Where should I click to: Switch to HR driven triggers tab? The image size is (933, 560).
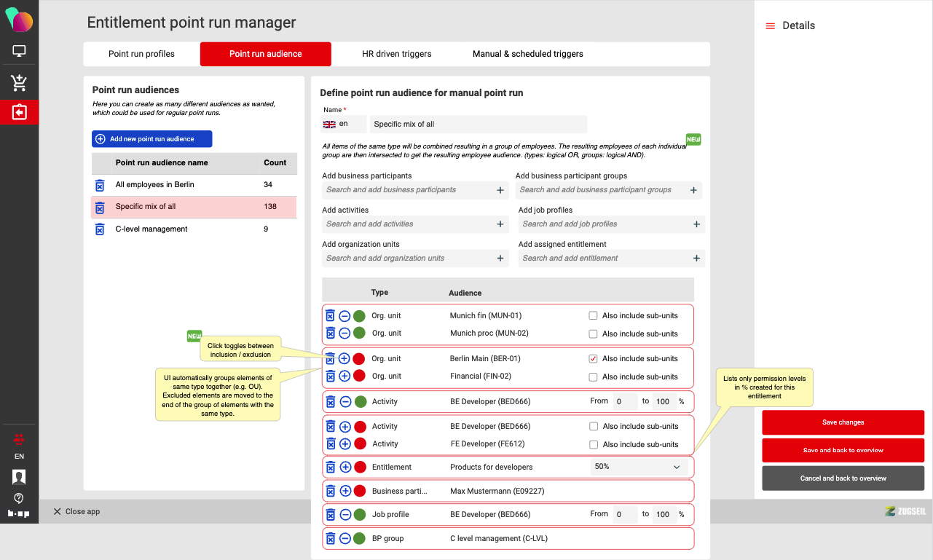pyautogui.click(x=396, y=54)
